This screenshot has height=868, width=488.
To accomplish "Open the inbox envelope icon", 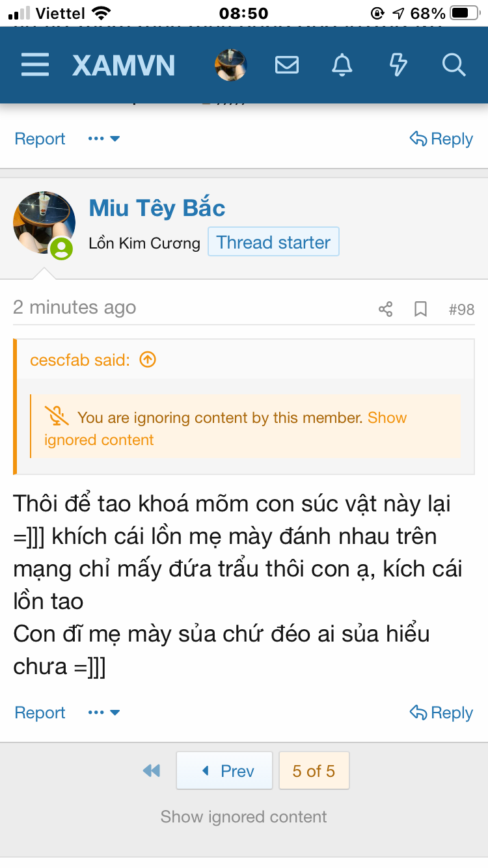I will click(287, 65).
